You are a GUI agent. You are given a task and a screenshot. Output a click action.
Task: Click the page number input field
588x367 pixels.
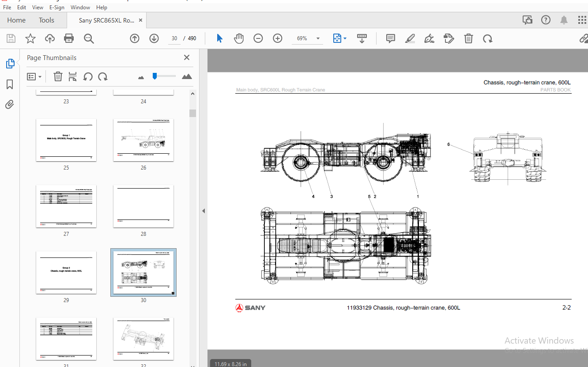point(174,38)
